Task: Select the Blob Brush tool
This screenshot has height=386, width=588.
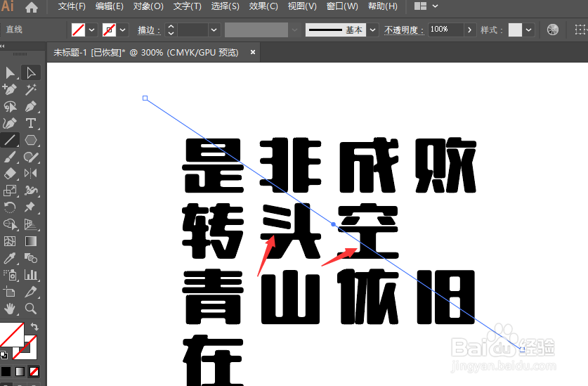Action: pos(31,157)
